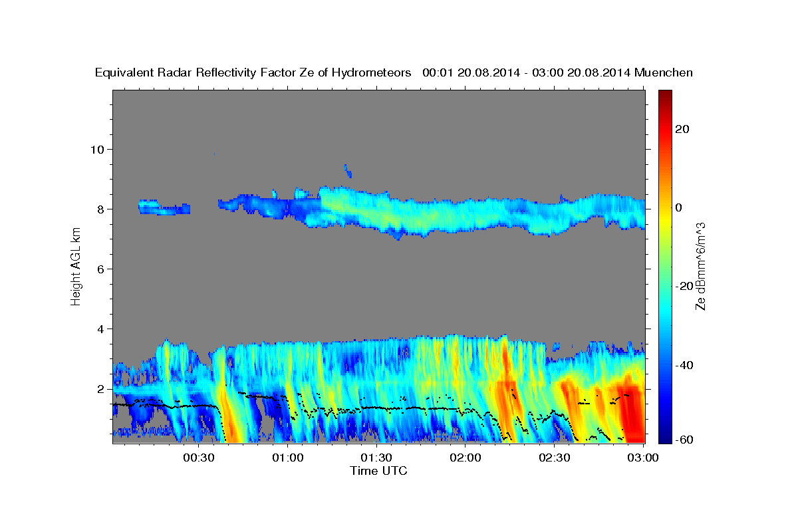Click the 02:30 time tick label
The image size is (798, 532).
554,458
